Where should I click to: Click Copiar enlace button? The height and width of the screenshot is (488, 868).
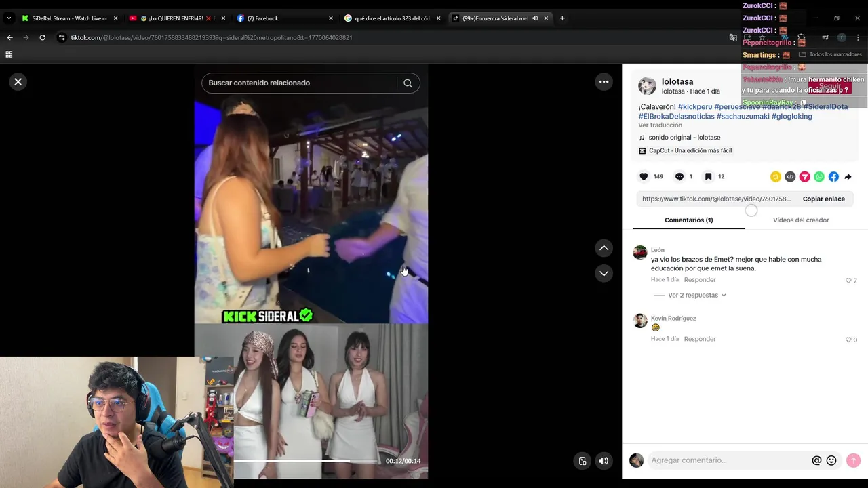pyautogui.click(x=823, y=199)
